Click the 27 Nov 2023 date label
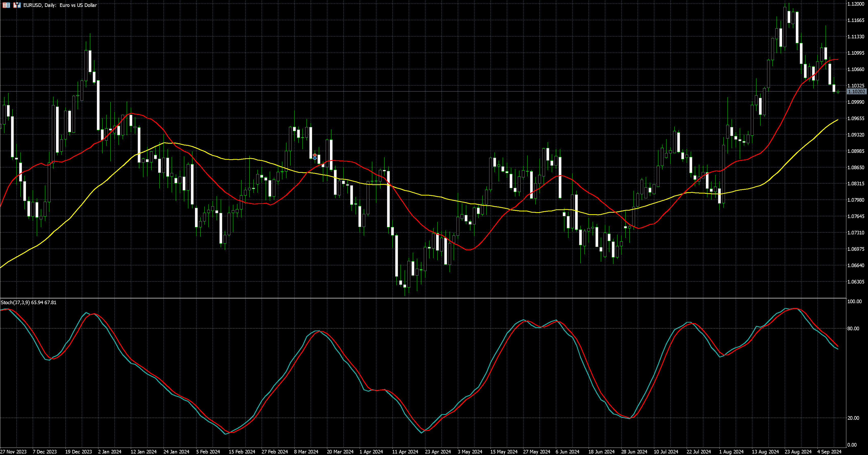Viewport: 868px width, 455px height. (13, 451)
